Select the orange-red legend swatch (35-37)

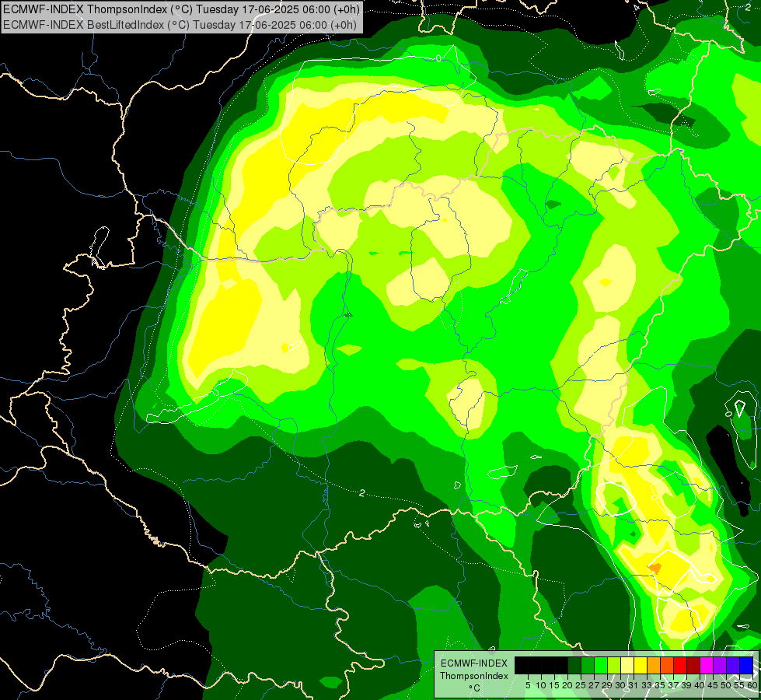tap(667, 665)
